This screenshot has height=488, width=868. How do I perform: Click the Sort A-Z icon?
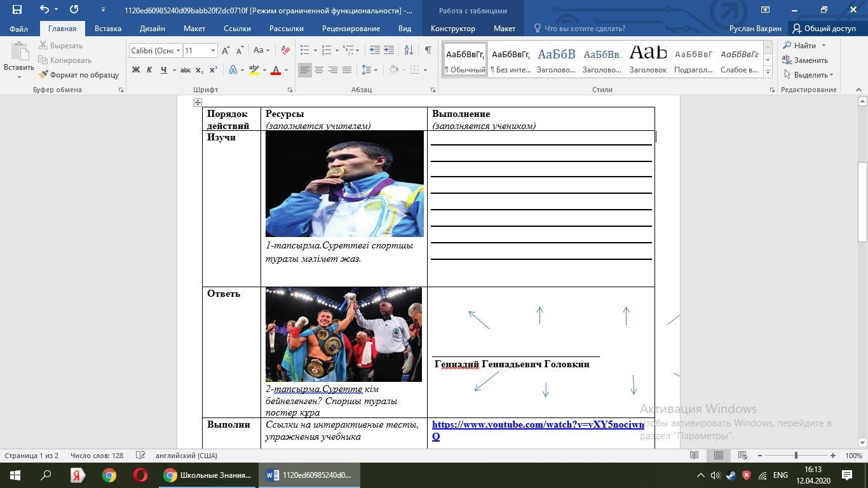pos(409,50)
